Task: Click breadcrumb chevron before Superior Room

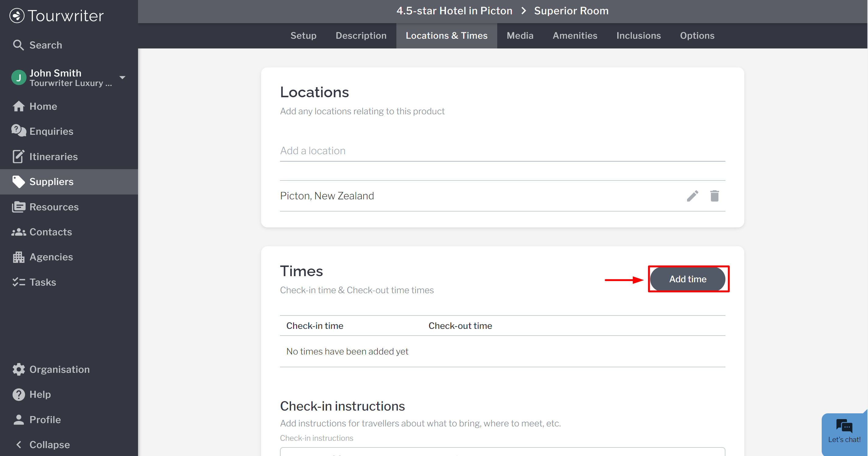Action: [x=523, y=11]
